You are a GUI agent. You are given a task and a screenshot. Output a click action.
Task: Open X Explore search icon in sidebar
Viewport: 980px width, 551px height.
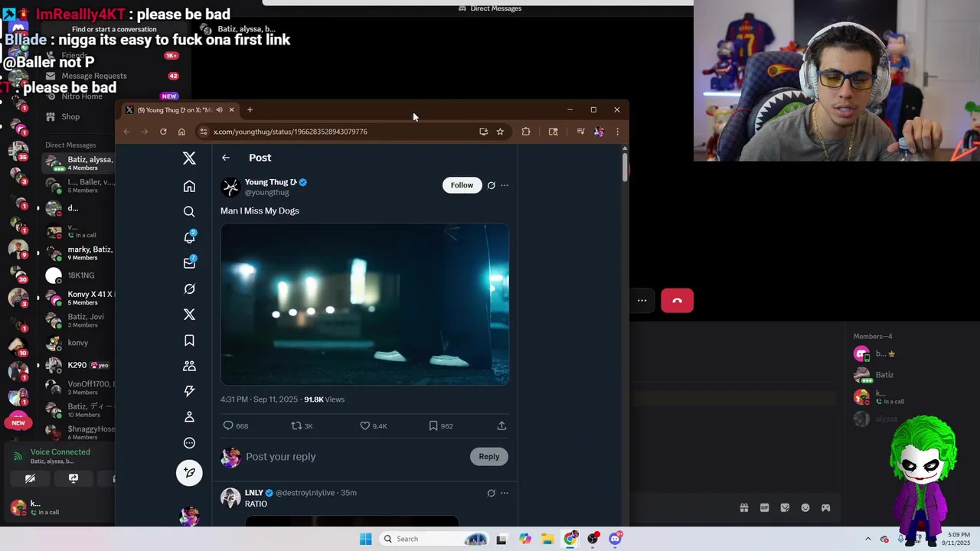(189, 212)
